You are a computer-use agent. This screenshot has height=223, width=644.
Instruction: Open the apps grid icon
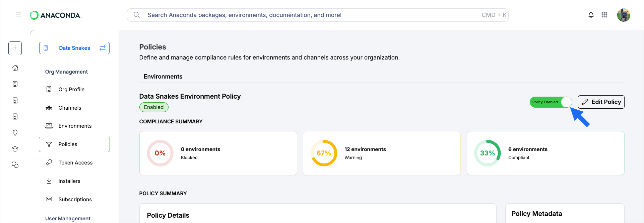tap(604, 15)
